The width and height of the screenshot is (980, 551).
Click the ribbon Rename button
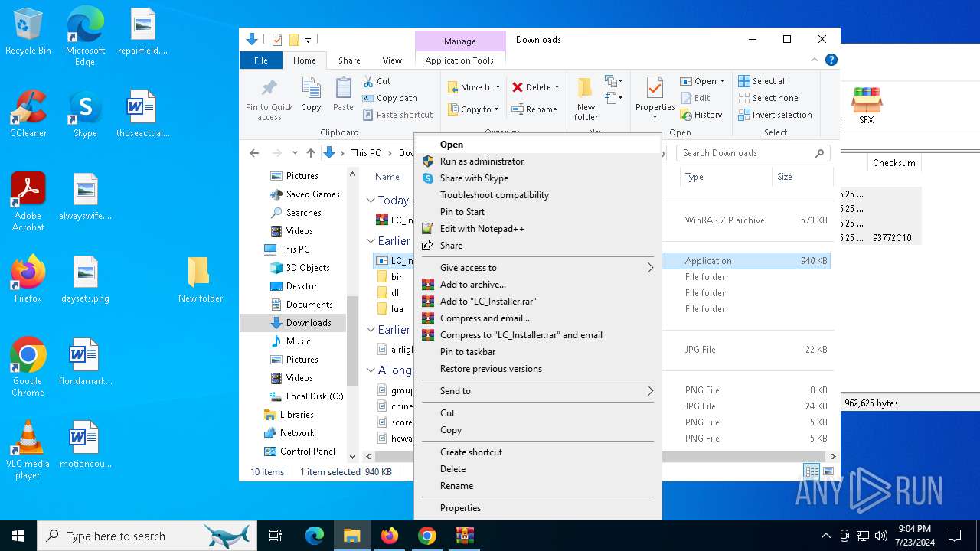click(x=534, y=109)
